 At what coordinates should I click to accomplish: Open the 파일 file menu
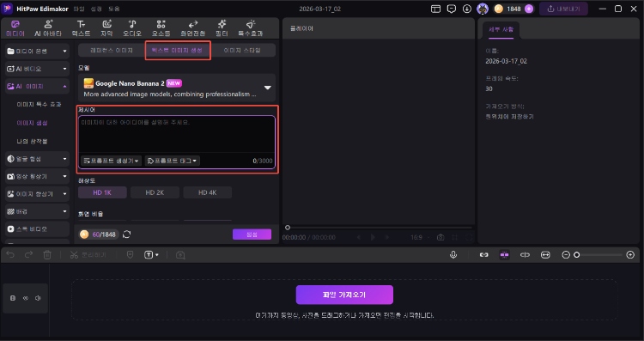pyautogui.click(x=79, y=9)
